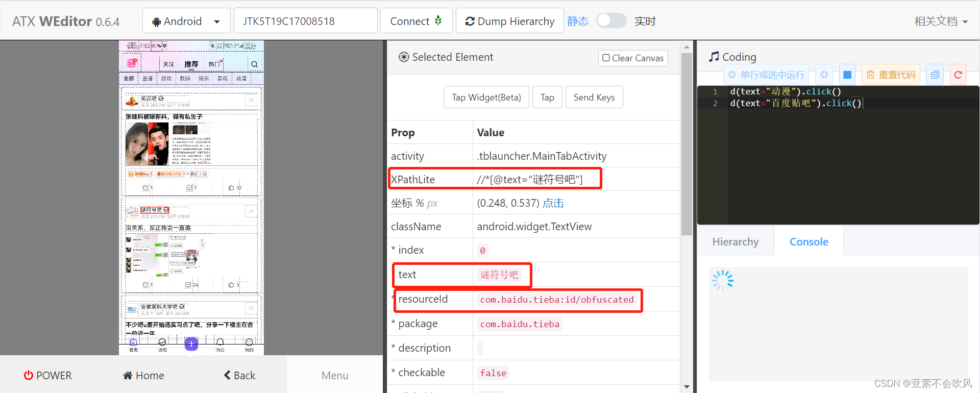The height and width of the screenshot is (393, 980).
Task: Switch to the Hierarchy tab
Action: (736, 242)
